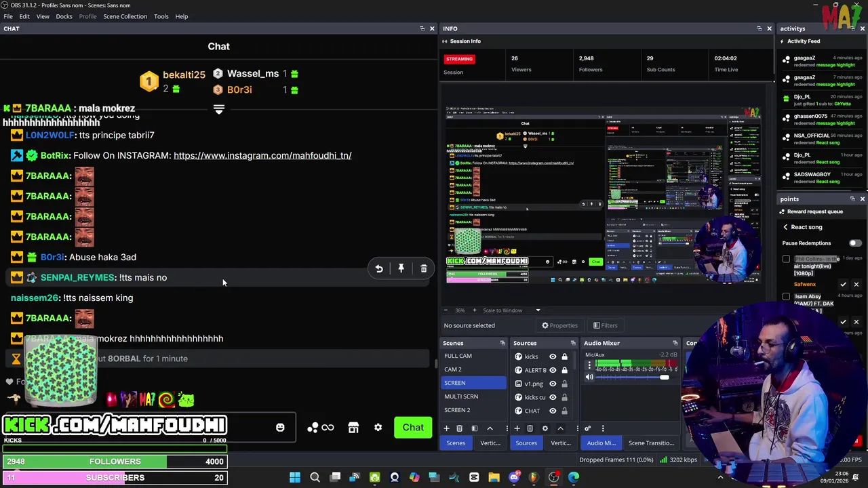
Task: Click the Filters button
Action: [606, 325]
